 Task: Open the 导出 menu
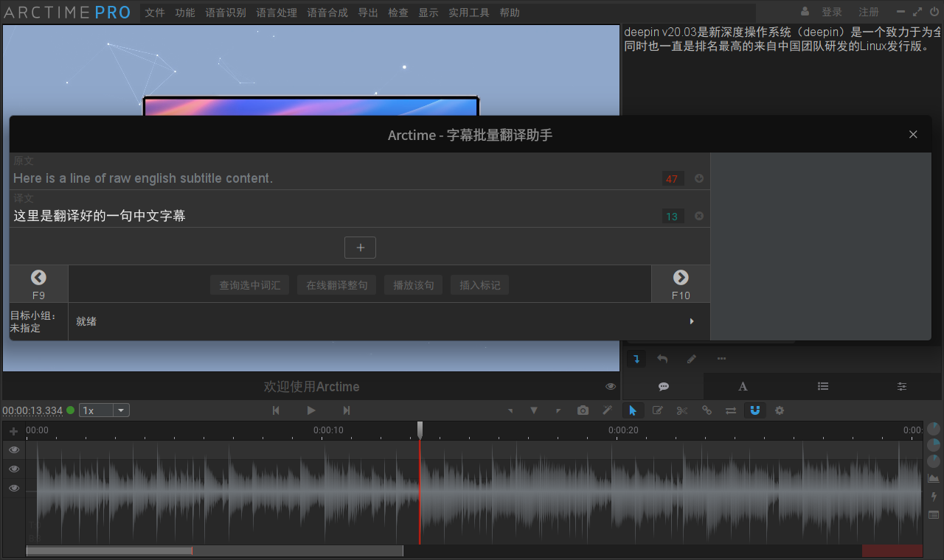[x=367, y=13]
